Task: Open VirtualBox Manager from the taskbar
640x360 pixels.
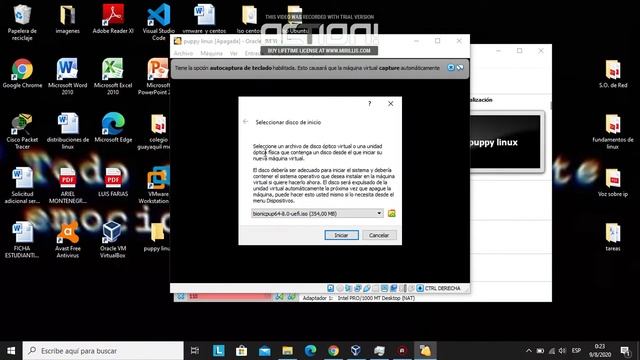Action: (356, 351)
